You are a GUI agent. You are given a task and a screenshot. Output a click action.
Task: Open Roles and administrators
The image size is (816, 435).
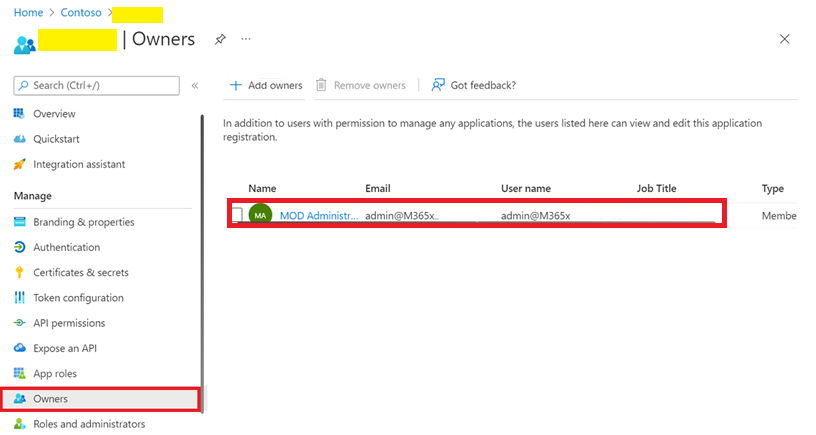point(89,424)
